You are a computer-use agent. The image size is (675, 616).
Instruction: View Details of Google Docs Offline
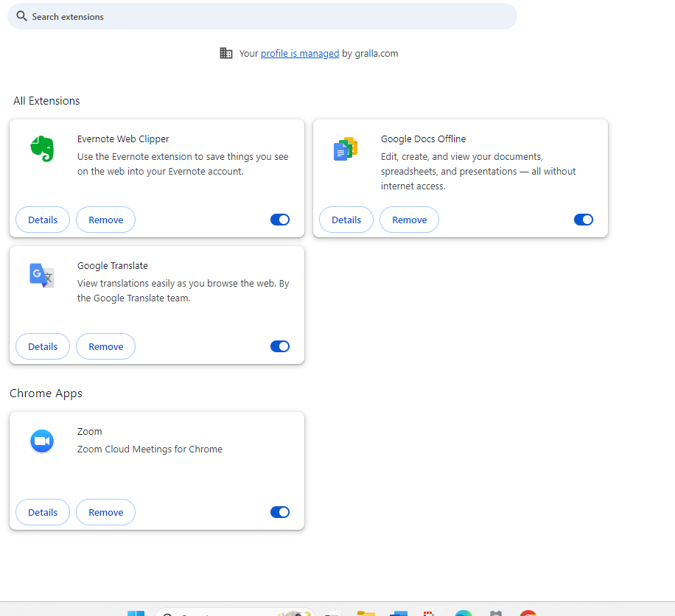pyautogui.click(x=346, y=220)
